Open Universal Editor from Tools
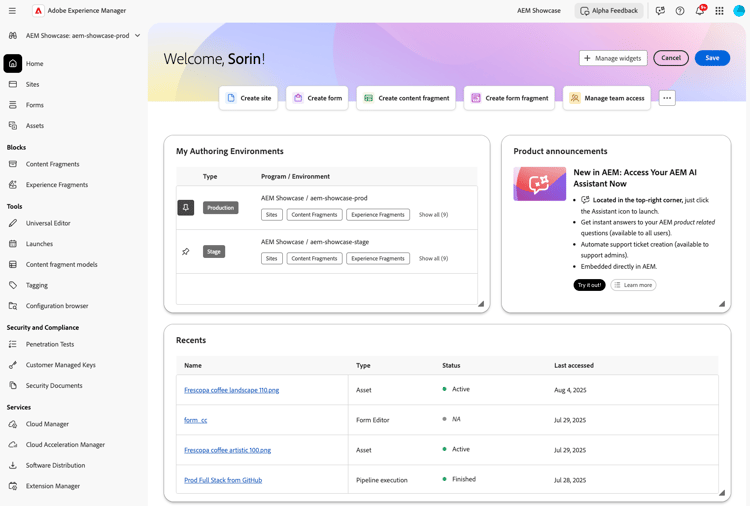This screenshot has height=506, width=750. click(x=48, y=223)
